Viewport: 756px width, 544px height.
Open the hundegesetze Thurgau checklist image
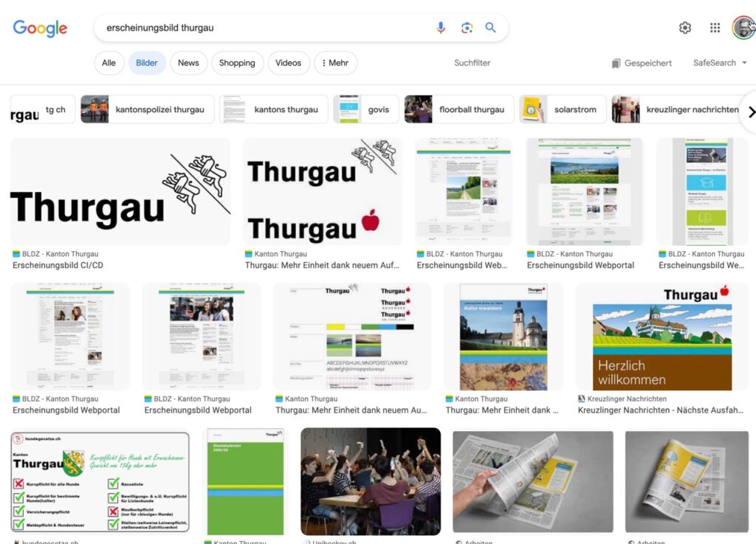(x=100, y=481)
